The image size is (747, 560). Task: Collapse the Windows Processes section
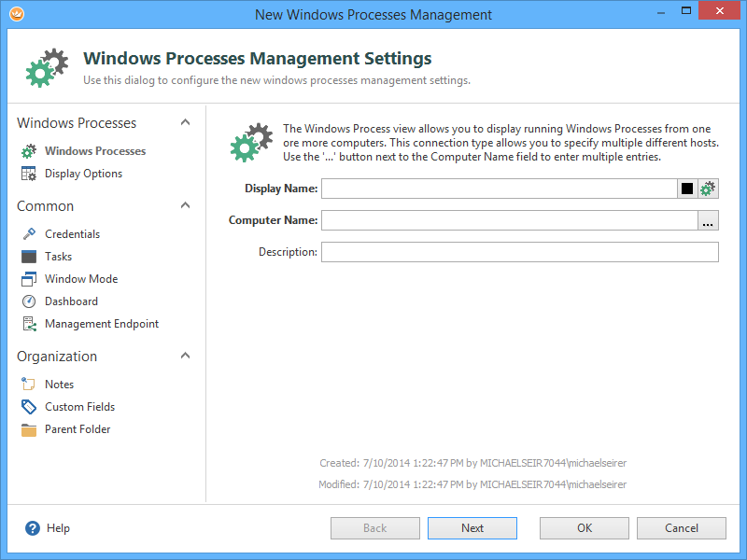coord(185,123)
